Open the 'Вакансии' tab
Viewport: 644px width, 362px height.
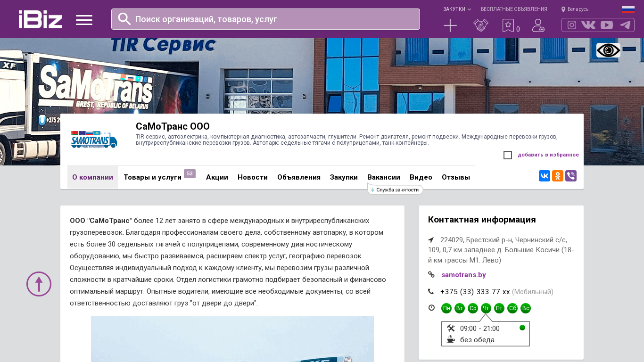coord(384,177)
